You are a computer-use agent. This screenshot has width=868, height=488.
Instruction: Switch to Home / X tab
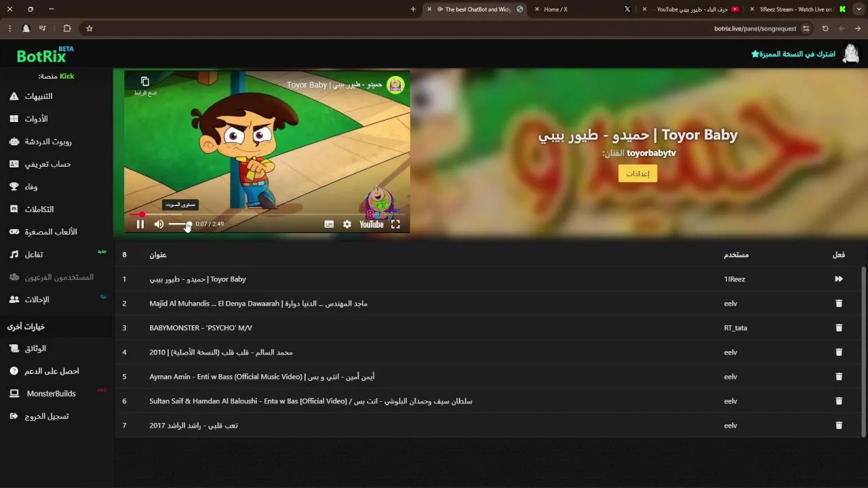(x=582, y=9)
